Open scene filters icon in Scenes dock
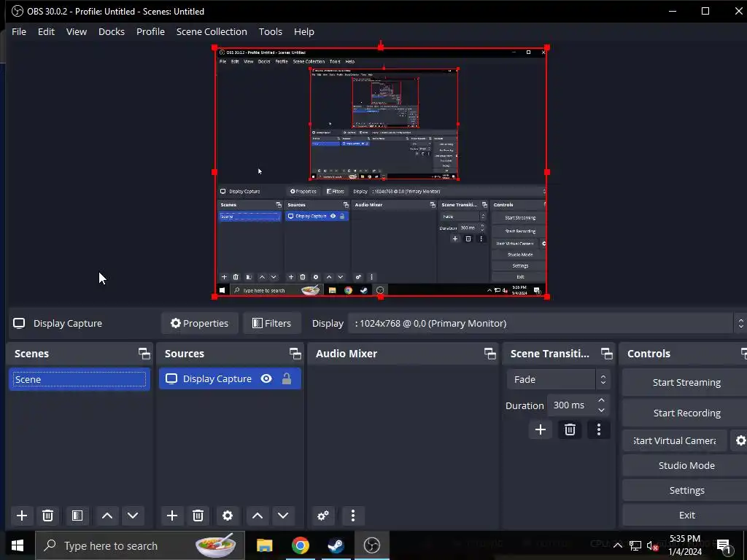The width and height of the screenshot is (747, 560). (x=77, y=516)
